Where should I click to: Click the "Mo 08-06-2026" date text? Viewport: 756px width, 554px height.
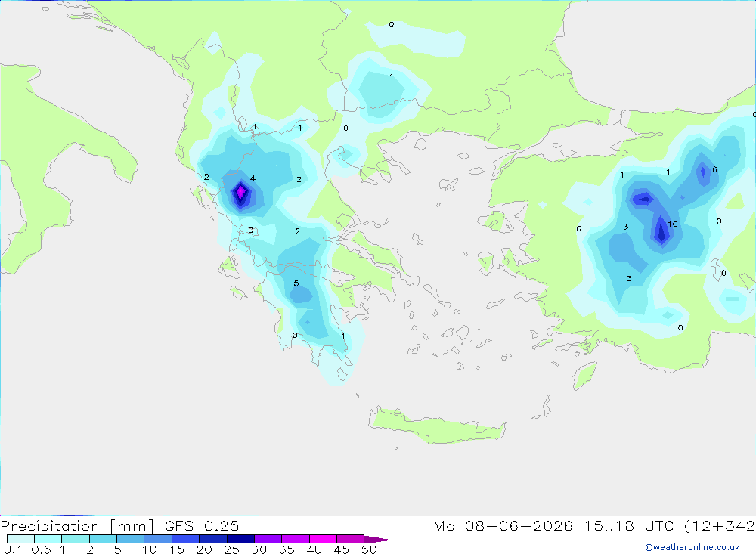(503, 525)
